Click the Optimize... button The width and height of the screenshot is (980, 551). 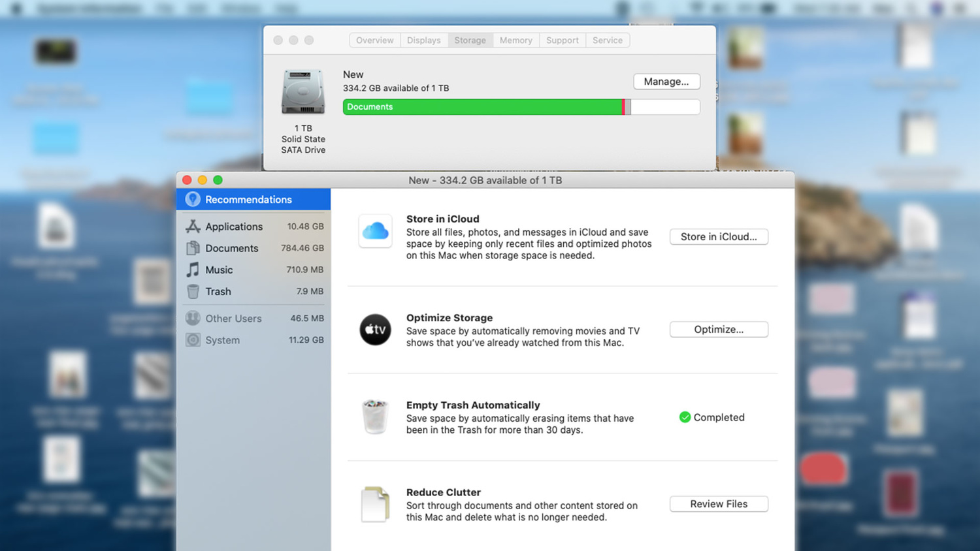(x=718, y=330)
